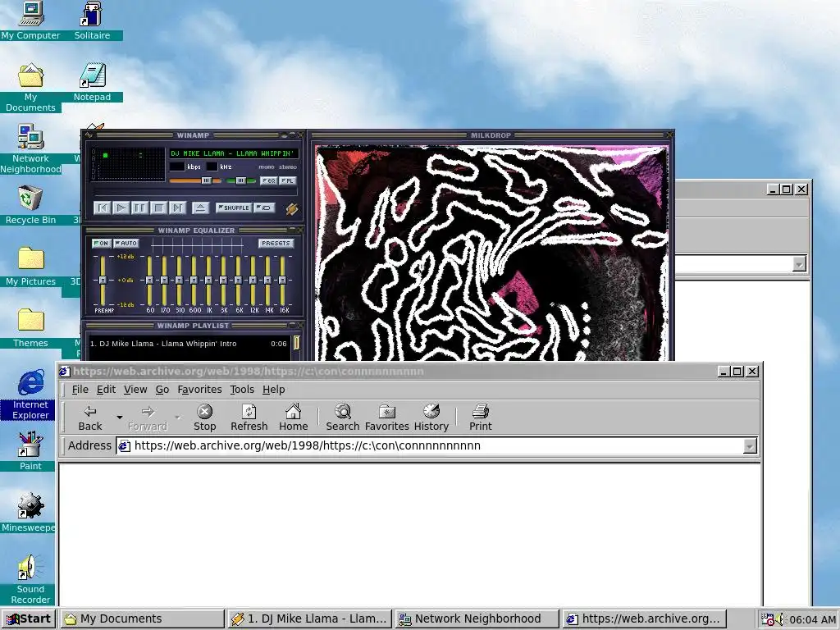Open the Favorites toolbar button
The width and height of the screenshot is (840, 630).
[x=387, y=418]
